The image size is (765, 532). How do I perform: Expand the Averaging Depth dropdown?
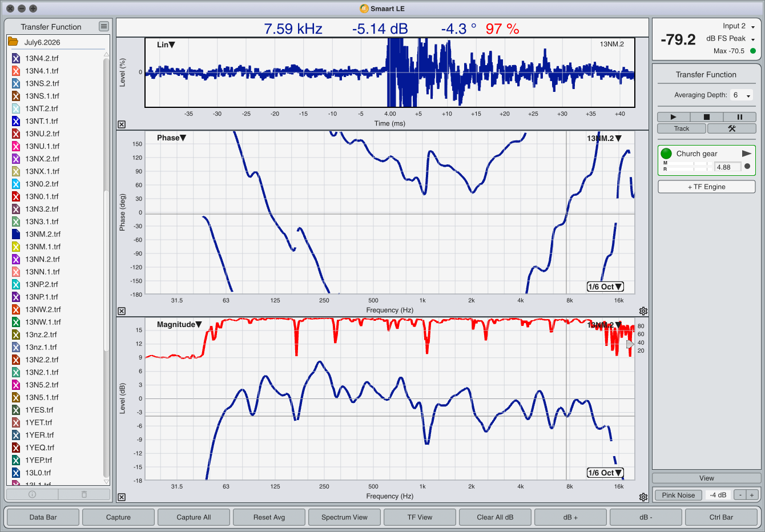tap(742, 95)
